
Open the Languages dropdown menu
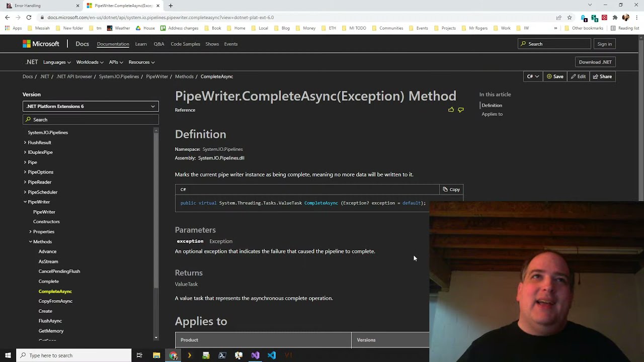(57, 62)
